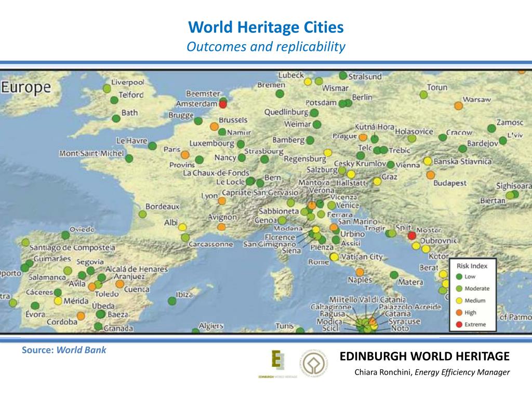
Task: Click the 'Algiers' label
Action: pos(211,326)
